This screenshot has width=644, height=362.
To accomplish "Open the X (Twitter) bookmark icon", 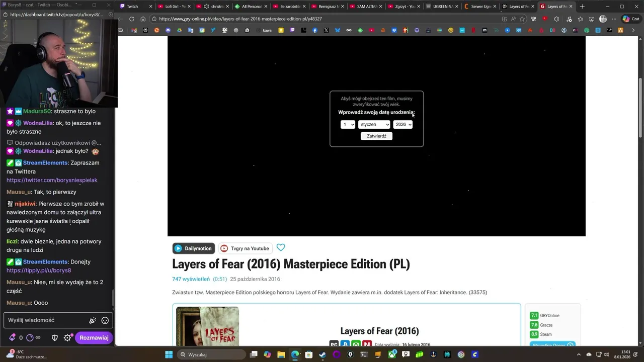I will point(326,30).
